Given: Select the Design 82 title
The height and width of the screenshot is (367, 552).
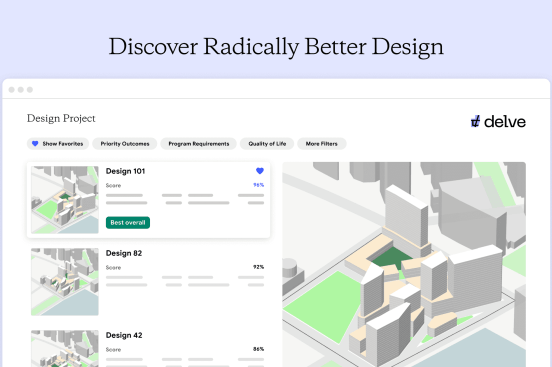Looking at the screenshot, I should 124,253.
